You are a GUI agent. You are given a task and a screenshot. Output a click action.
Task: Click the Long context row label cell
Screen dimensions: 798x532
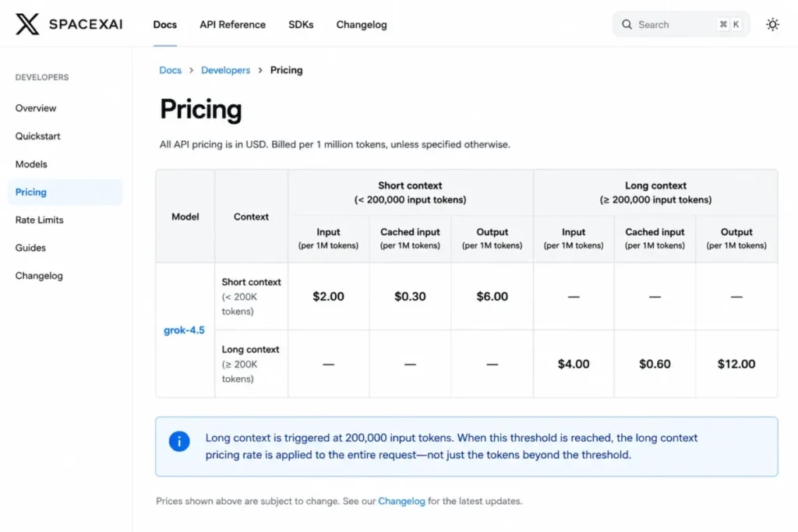tap(252, 364)
